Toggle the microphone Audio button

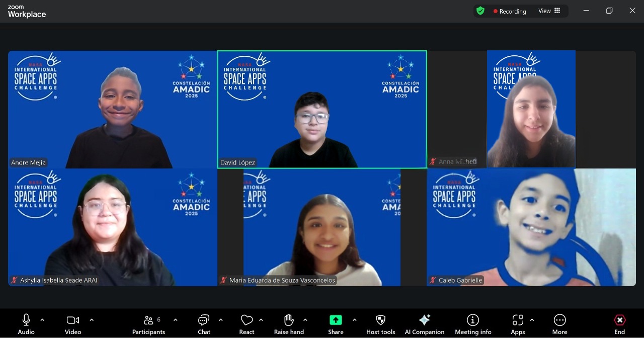click(x=26, y=320)
